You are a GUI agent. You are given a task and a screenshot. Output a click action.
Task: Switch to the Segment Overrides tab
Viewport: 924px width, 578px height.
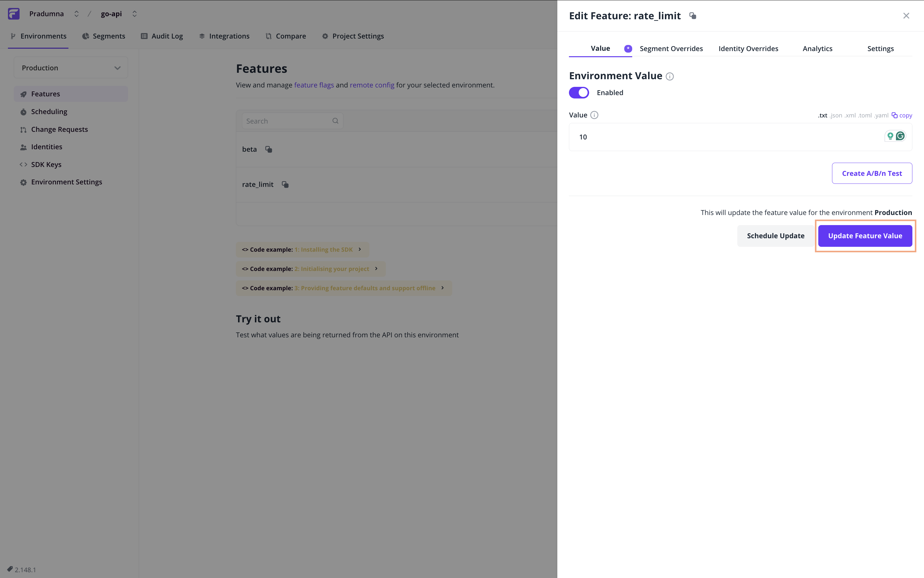tap(671, 49)
